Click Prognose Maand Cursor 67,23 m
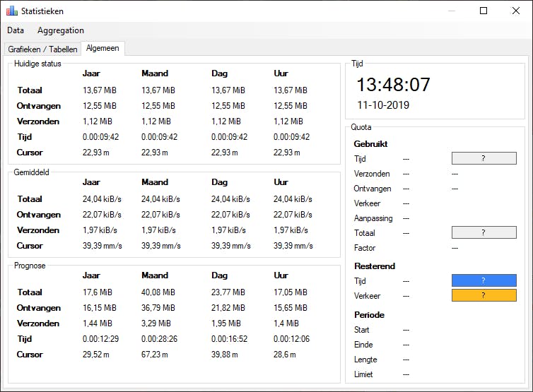Image resolution: width=533 pixels, height=392 pixels. point(155,355)
